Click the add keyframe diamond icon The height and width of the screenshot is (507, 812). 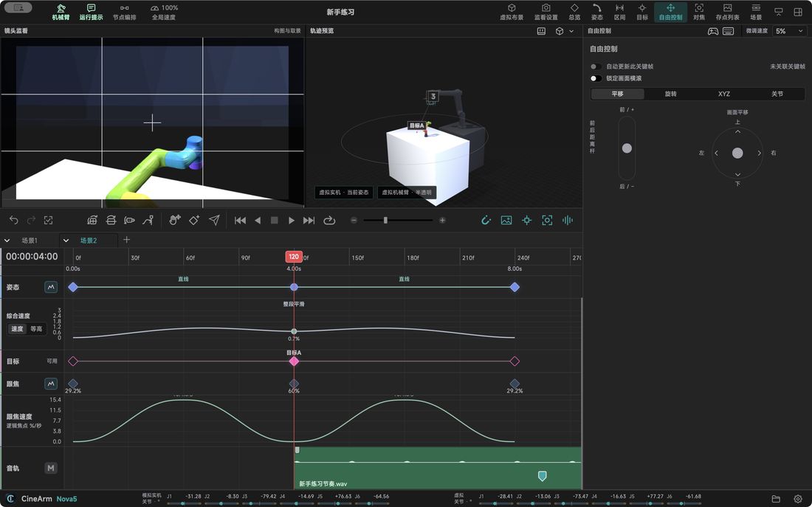[x=194, y=220]
